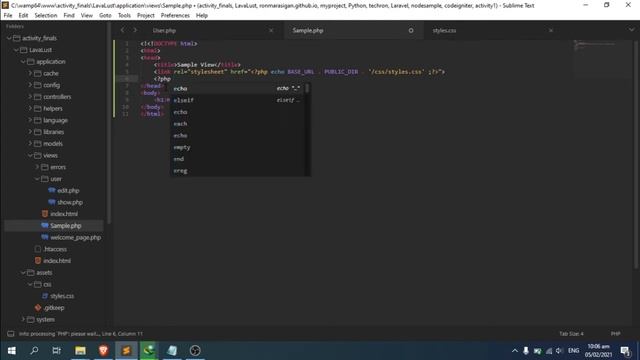The image size is (640, 360).
Task: Open the .gitkeep file
Action: [54, 308]
